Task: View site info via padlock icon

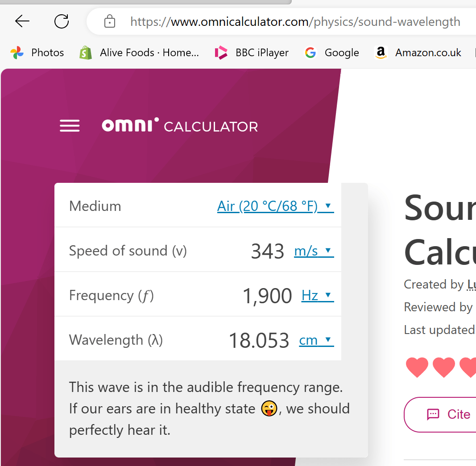Action: click(x=110, y=21)
